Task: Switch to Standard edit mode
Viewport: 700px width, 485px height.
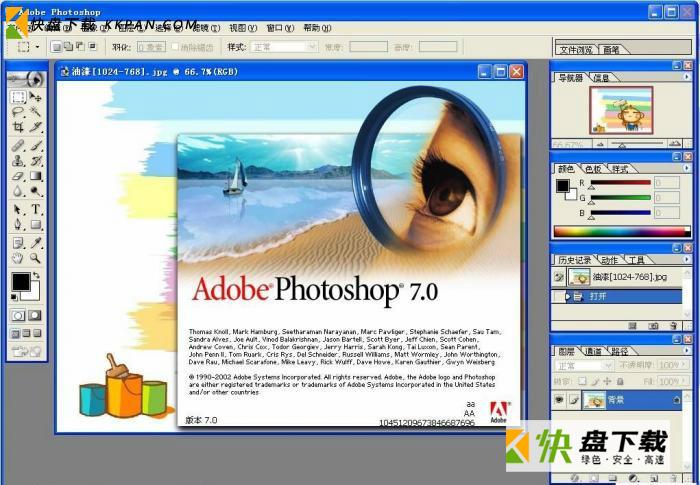Action: [x=18, y=316]
